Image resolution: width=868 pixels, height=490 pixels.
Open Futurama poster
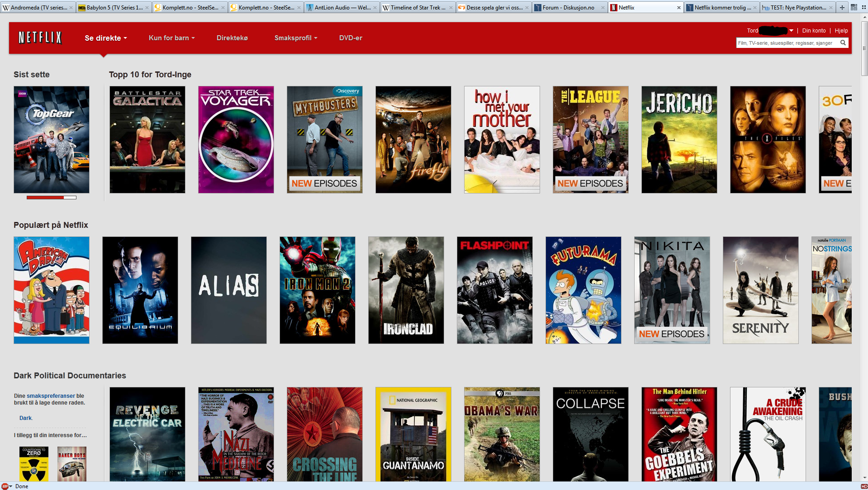[583, 290]
